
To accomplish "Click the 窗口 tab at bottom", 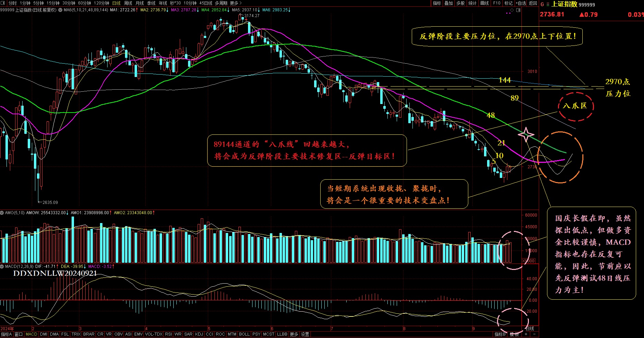I will pos(19,334).
